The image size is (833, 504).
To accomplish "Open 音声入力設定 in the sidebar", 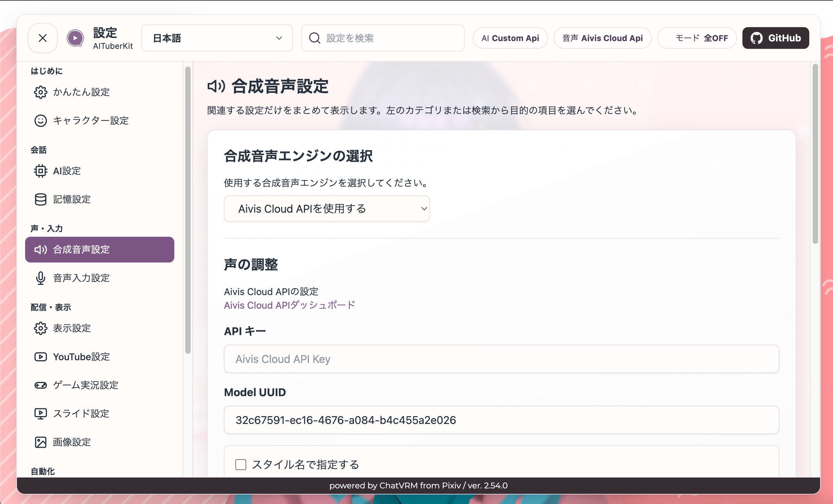I will [x=100, y=278].
